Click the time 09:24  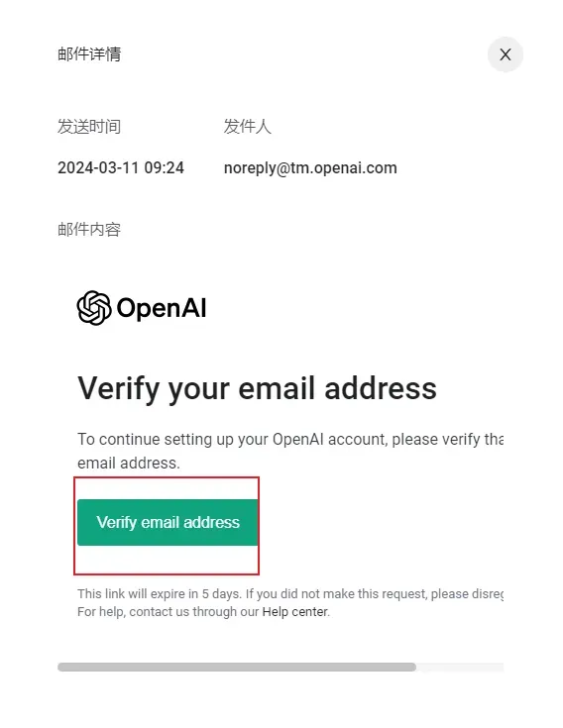coord(164,167)
